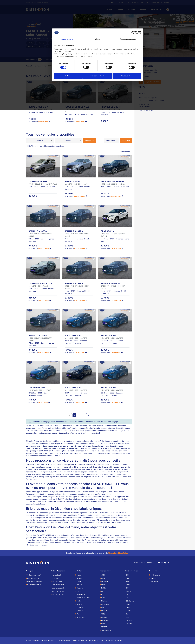
Task: Favorite the Seat Arona with heart icon
Action: pyautogui.click(x=130, y=207)
